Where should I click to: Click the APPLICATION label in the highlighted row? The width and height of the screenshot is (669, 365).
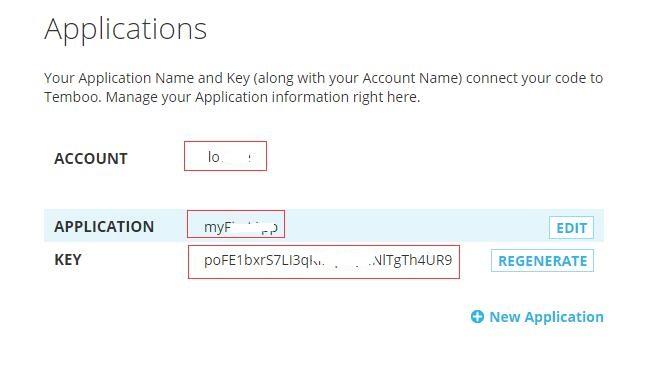pyautogui.click(x=104, y=227)
